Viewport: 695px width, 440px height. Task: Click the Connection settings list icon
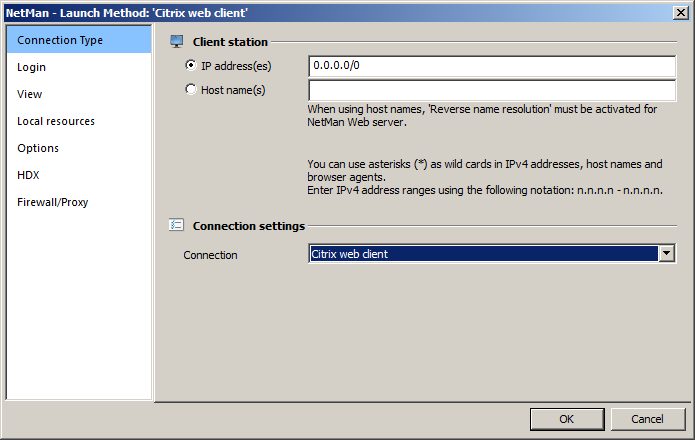[176, 225]
